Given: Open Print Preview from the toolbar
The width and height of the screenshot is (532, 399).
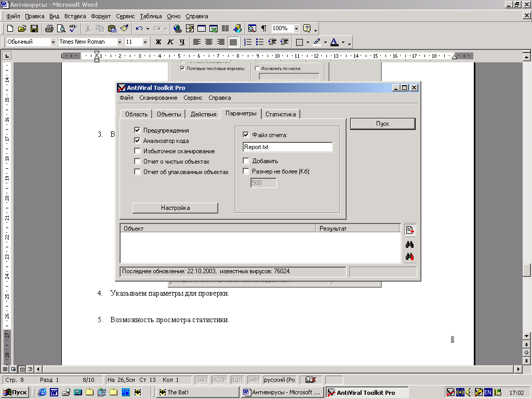Looking at the screenshot, I should click(61, 29).
